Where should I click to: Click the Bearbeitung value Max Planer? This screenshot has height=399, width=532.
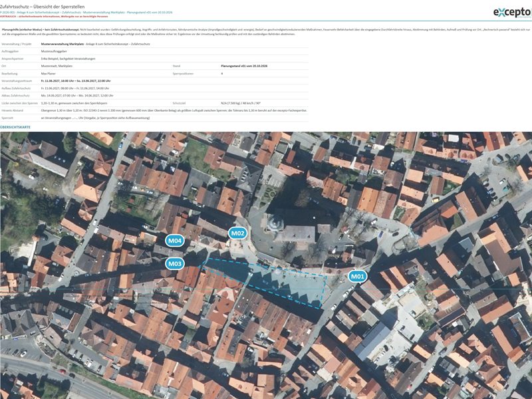48,74
